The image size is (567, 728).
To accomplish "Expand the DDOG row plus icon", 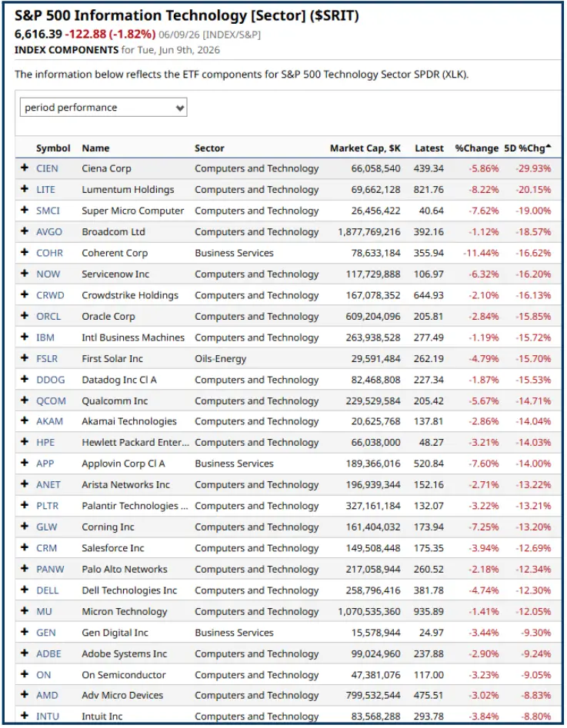I will click(x=25, y=379).
